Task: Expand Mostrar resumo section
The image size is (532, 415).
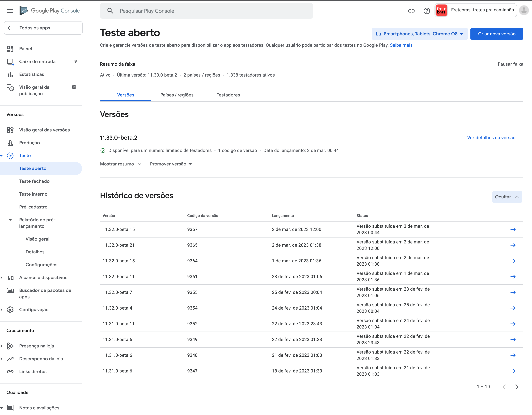Action: [x=121, y=164]
